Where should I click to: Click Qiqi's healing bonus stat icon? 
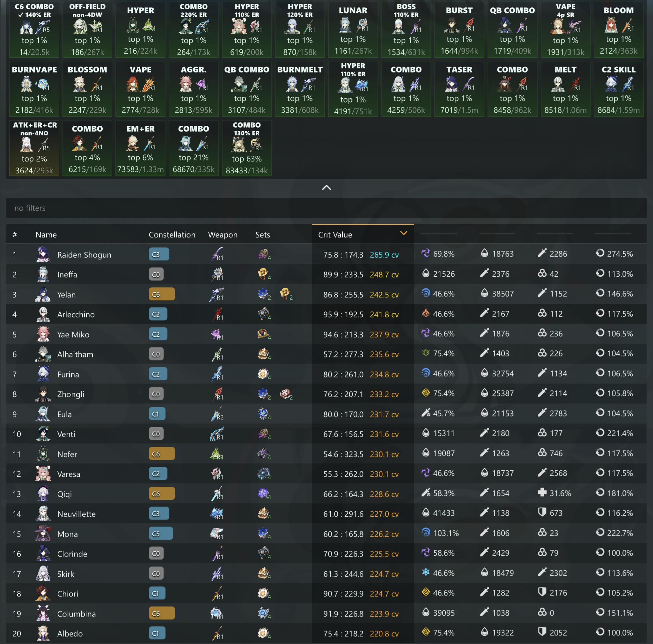tap(542, 493)
